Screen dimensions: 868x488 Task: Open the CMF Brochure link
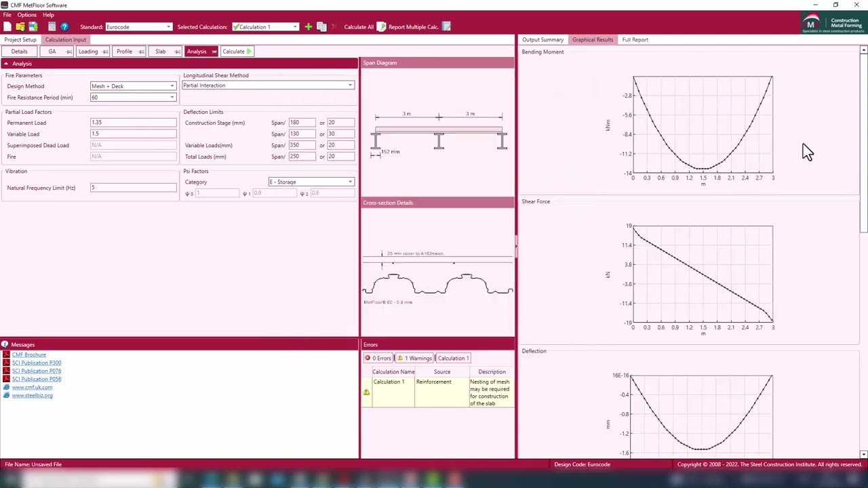tap(29, 354)
